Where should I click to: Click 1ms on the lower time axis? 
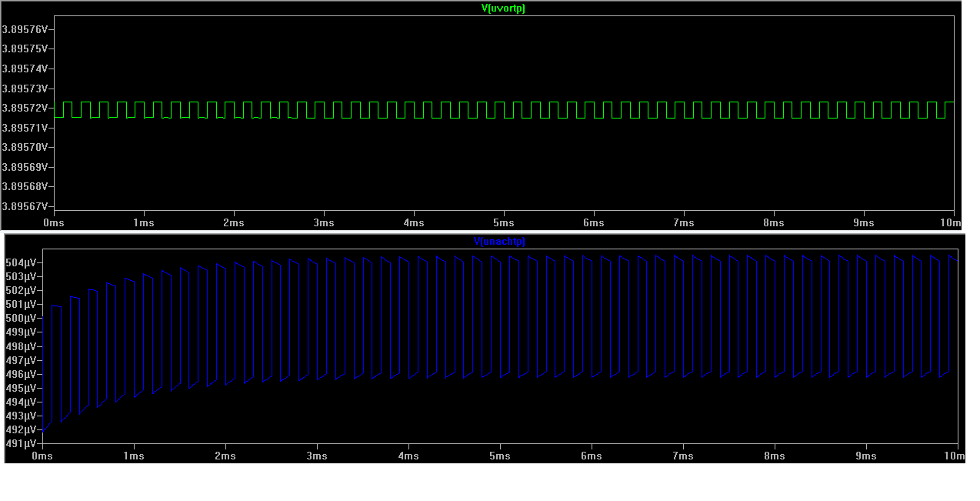point(134,456)
